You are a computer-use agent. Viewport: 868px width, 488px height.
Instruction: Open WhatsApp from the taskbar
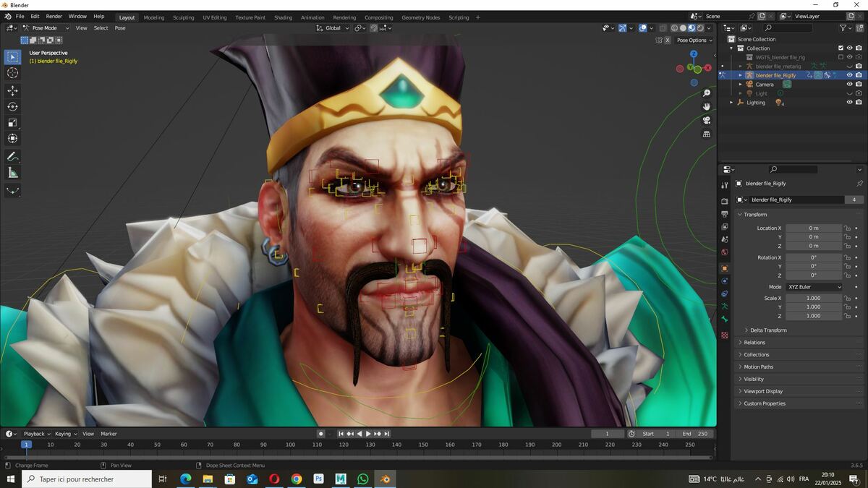(363, 479)
